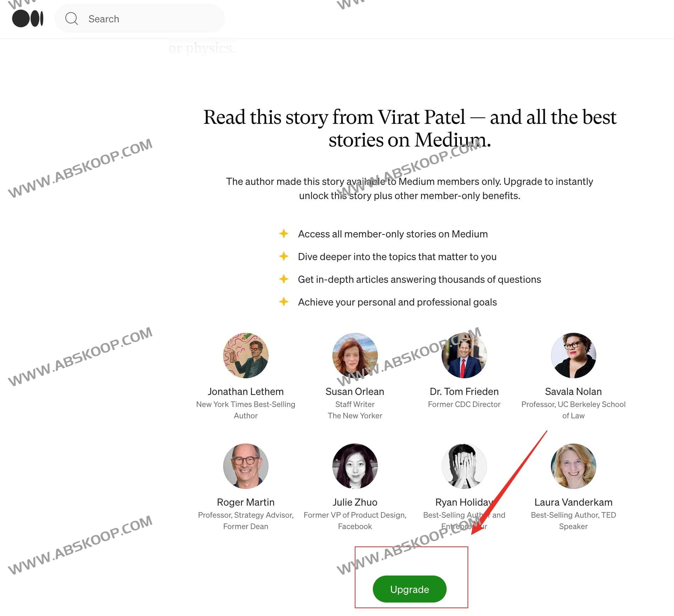Select Ryan Holiday's avatar image
Image resolution: width=674 pixels, height=616 pixels.
(464, 466)
